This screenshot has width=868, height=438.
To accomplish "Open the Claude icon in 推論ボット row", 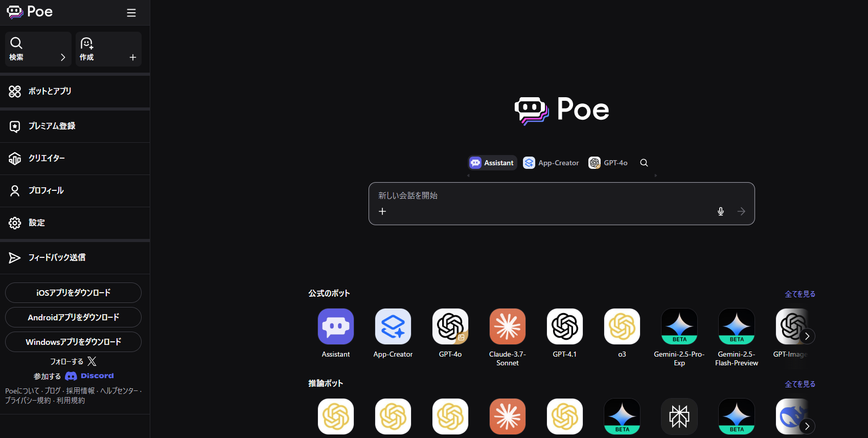I will pyautogui.click(x=508, y=417).
